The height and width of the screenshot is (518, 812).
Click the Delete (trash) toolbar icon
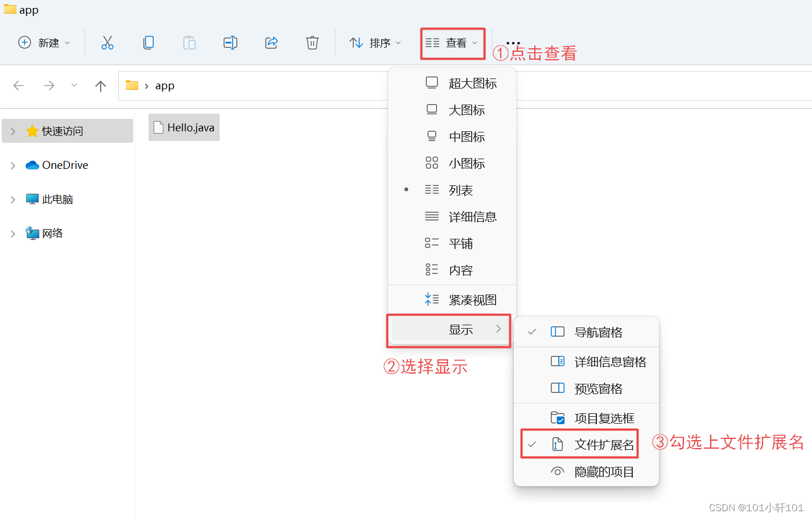[312, 42]
